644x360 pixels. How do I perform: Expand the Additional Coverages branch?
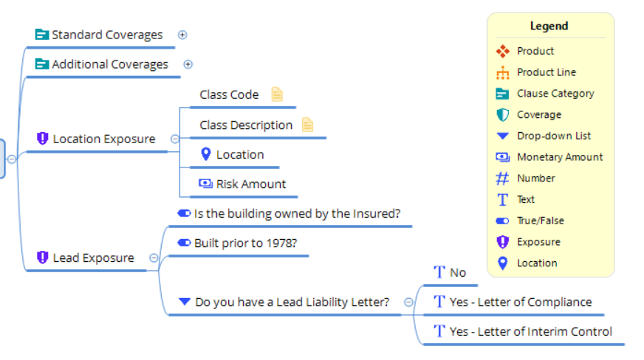(188, 64)
